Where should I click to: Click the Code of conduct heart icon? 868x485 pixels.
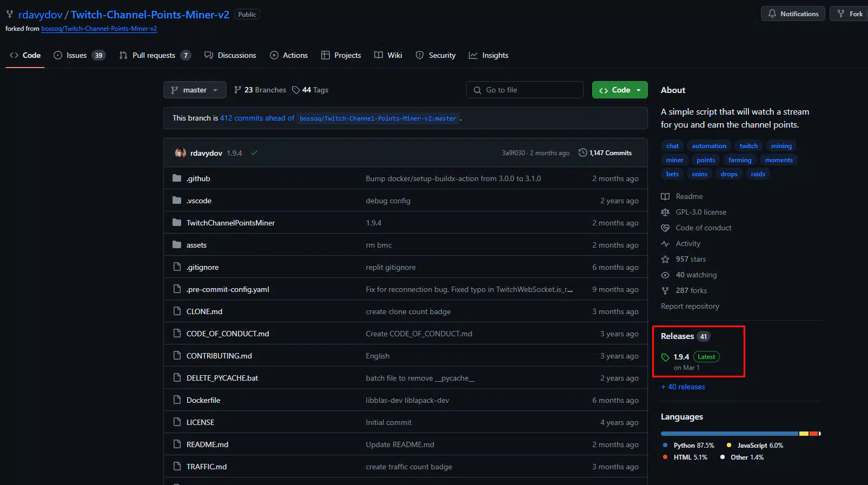(665, 228)
